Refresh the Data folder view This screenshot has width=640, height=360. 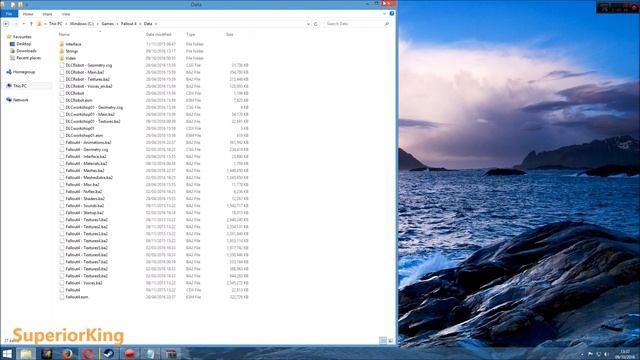[x=316, y=24]
